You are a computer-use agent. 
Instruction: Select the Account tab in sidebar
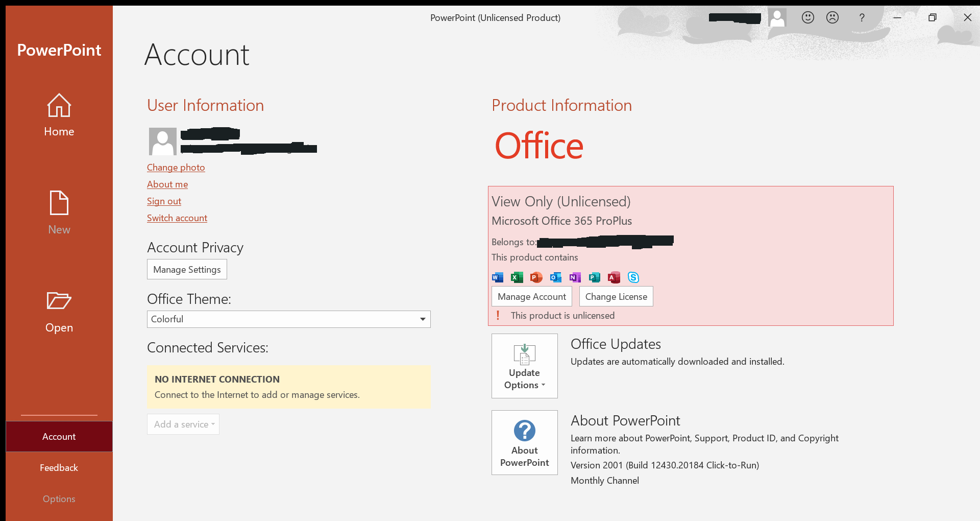59,437
